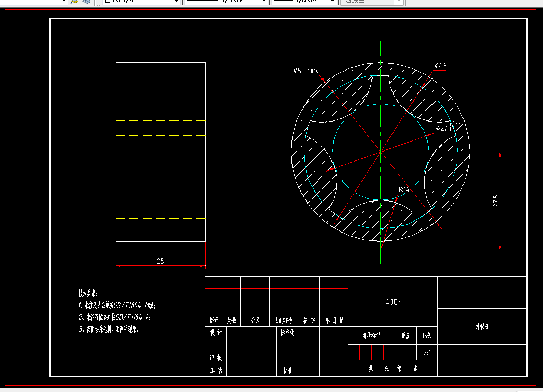Select the φ50 outer diameter dimension label
Screen dimensions: 543x392
click(305, 69)
